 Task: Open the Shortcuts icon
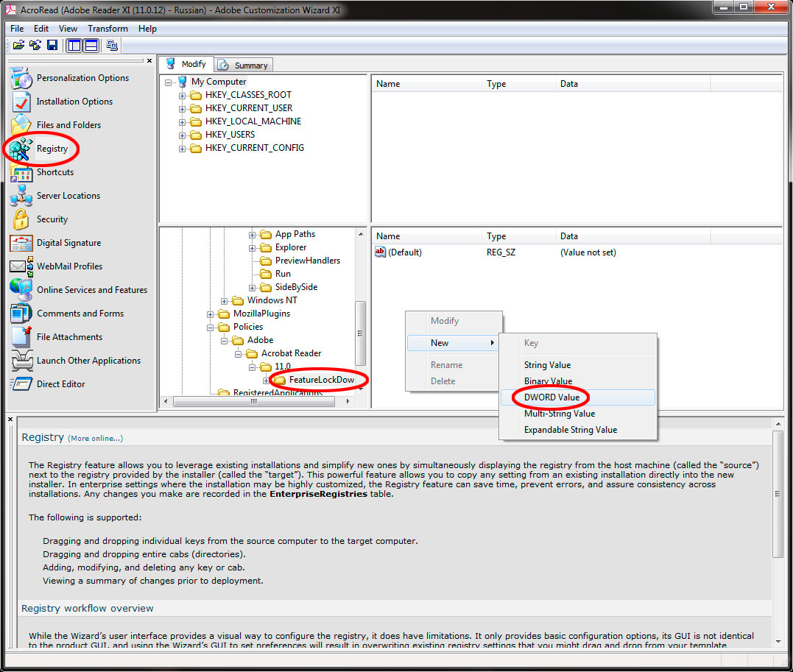point(21,172)
